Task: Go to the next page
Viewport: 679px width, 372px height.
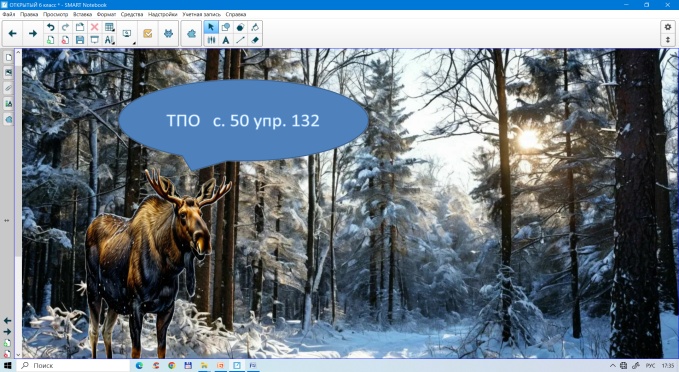Action: pos(33,33)
